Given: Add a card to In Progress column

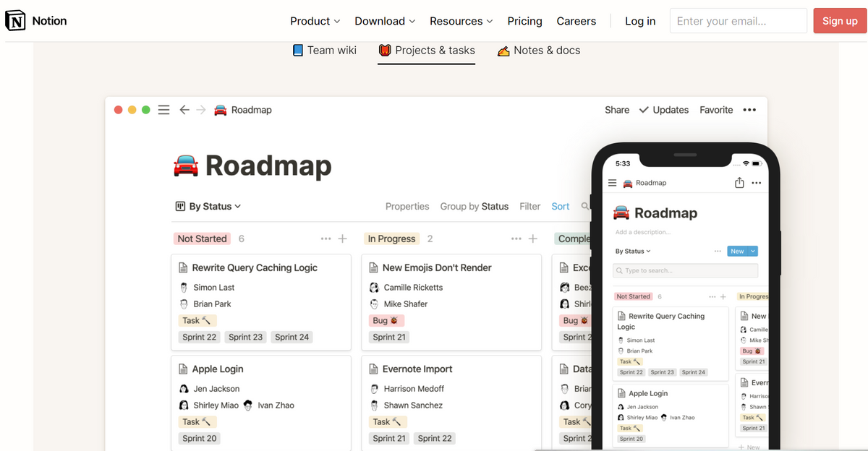Looking at the screenshot, I should tap(533, 239).
